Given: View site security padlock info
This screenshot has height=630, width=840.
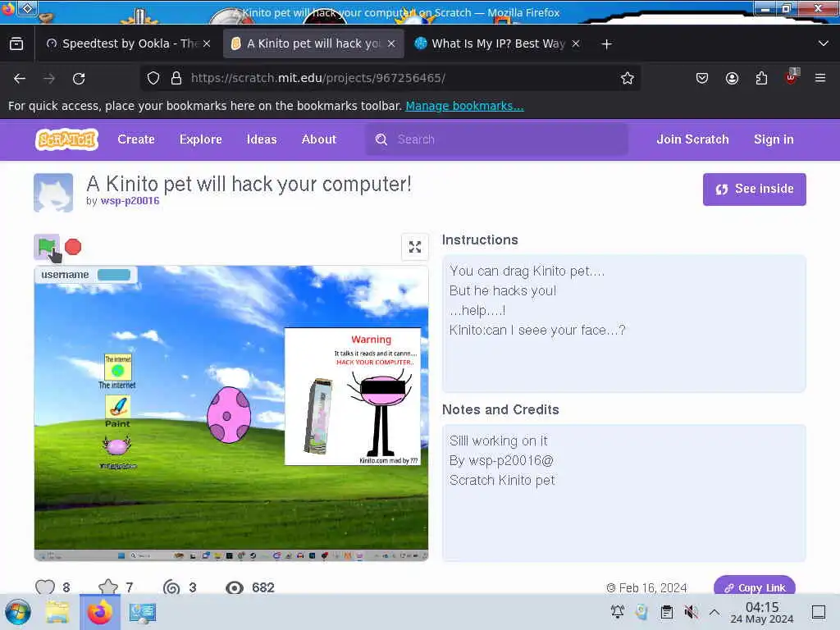Looking at the screenshot, I should pos(176,78).
